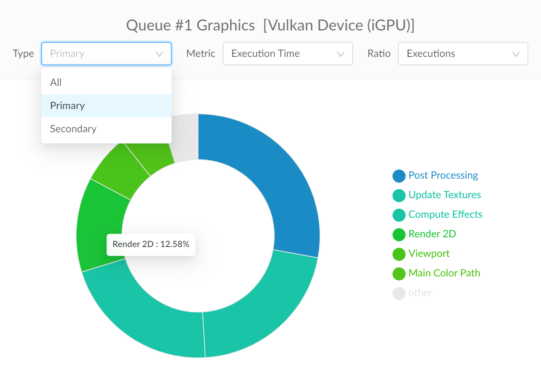This screenshot has height=392, width=541.
Task: Toggle Compute Effects legend entry
Action: tap(437, 214)
